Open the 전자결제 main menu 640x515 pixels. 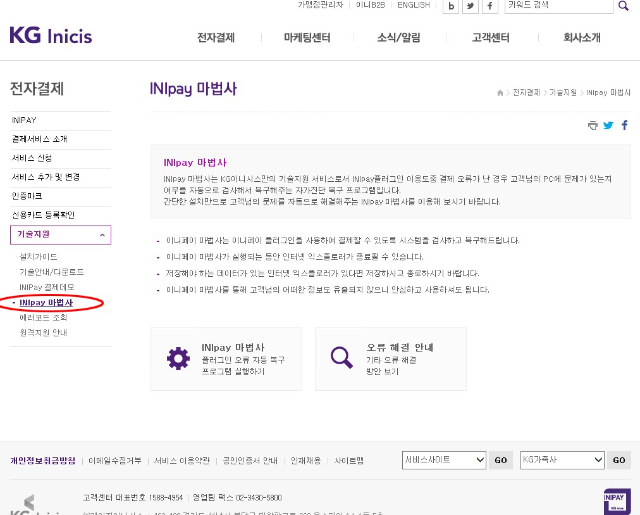click(216, 38)
